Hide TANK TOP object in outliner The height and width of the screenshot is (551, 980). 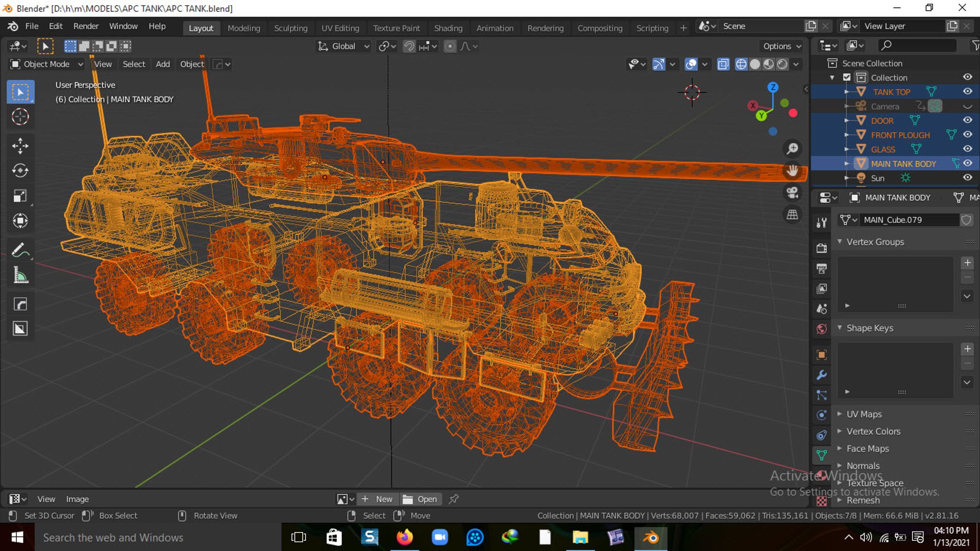967,91
